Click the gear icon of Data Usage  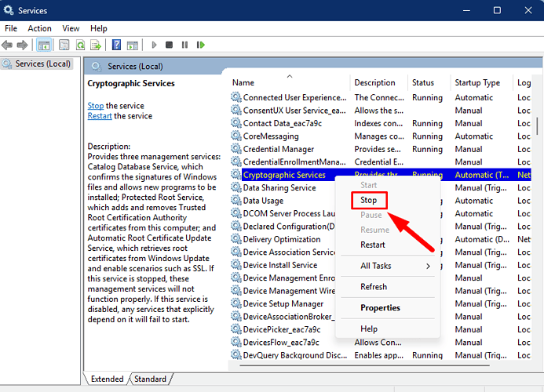[x=236, y=201]
